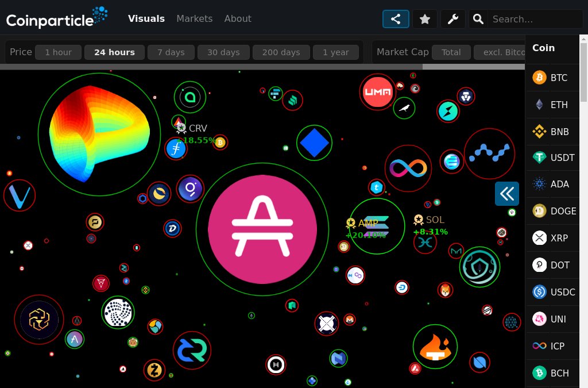Click the Solana striped logo bubble
Viewport: 588px width, 388px height.
[377, 226]
